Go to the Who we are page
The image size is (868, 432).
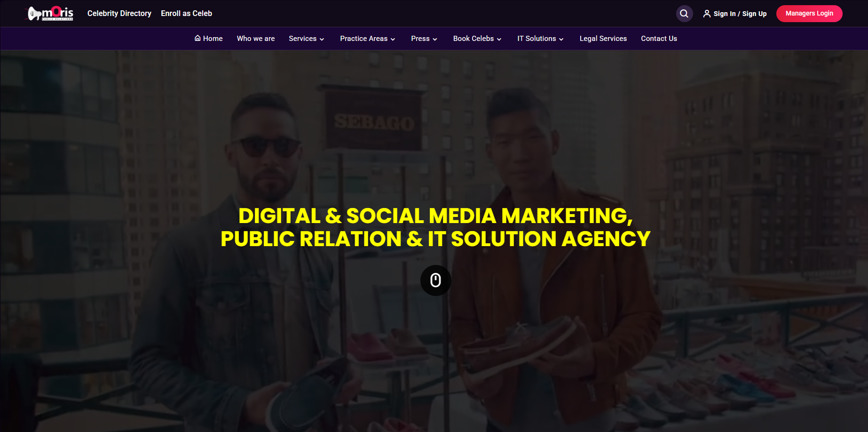click(x=256, y=39)
